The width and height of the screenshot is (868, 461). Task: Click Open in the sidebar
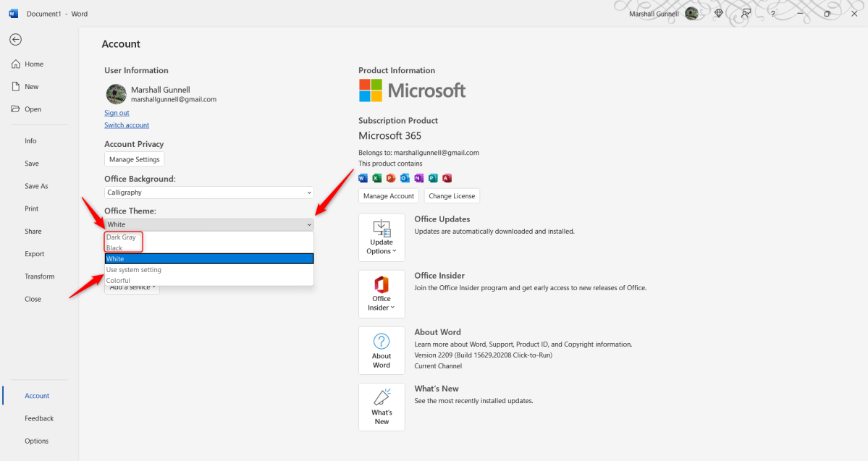[33, 109]
